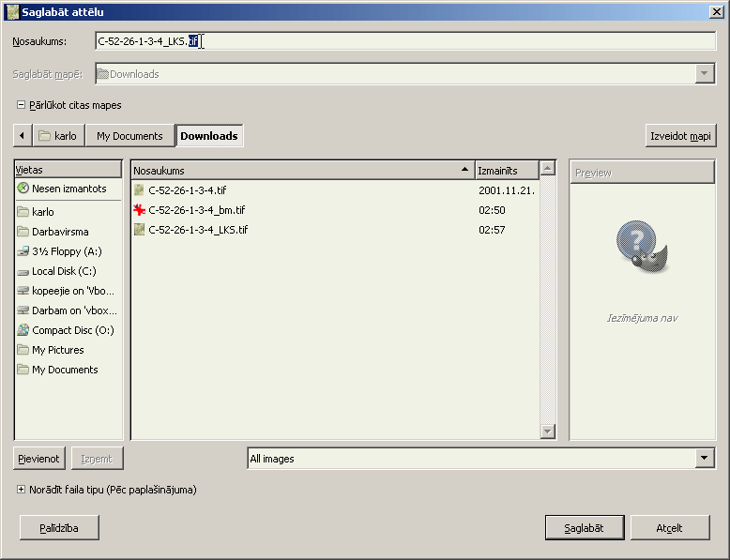The image size is (730, 560).
Task: Collapse the Pārlūkot citas mapes expander
Action: coord(21,105)
